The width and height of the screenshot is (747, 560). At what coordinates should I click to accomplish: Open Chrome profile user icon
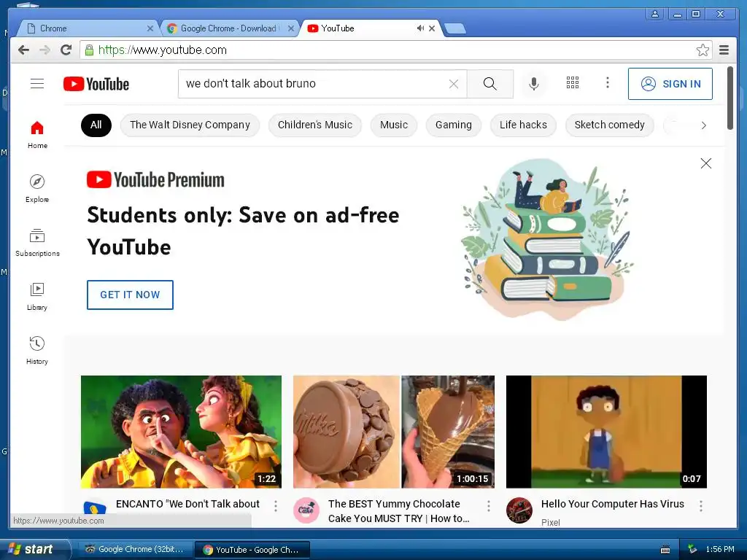655,15
